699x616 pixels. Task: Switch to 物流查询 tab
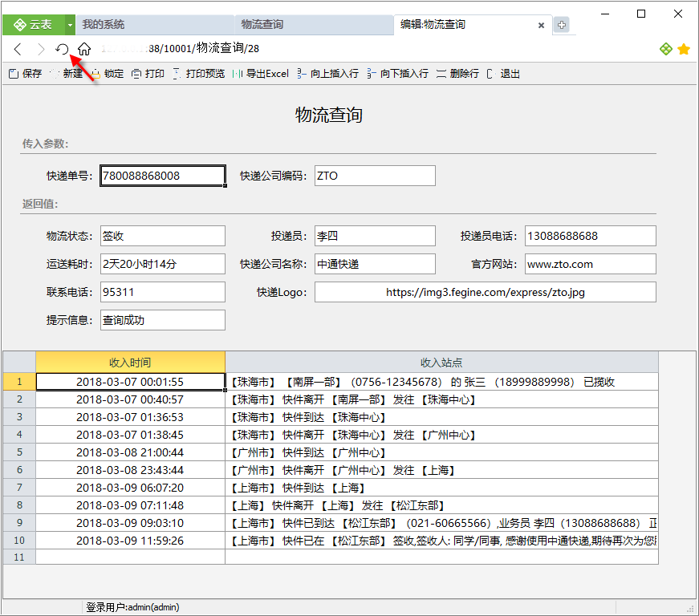(314, 25)
